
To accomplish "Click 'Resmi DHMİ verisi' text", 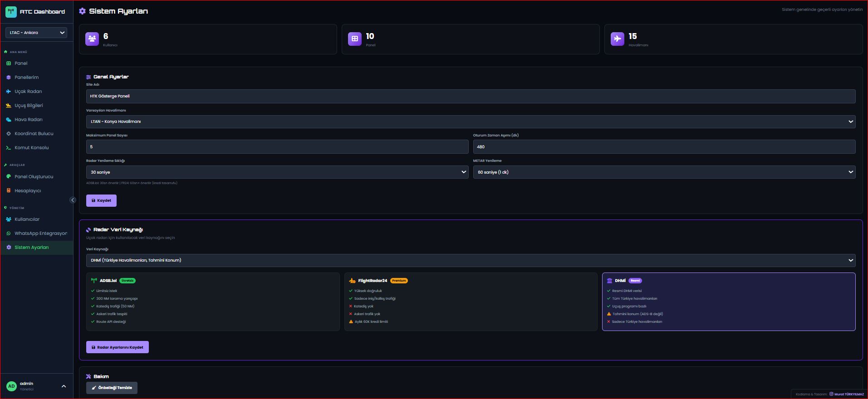I will click(627, 291).
